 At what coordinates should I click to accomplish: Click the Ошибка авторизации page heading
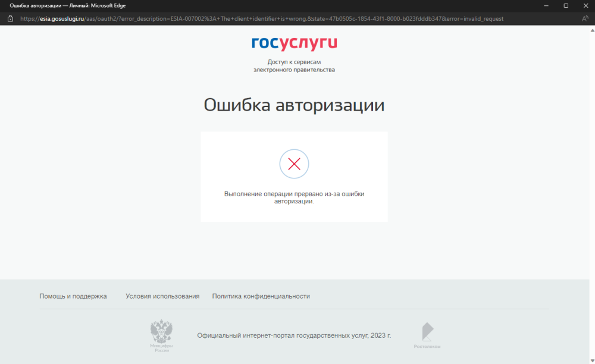point(294,105)
